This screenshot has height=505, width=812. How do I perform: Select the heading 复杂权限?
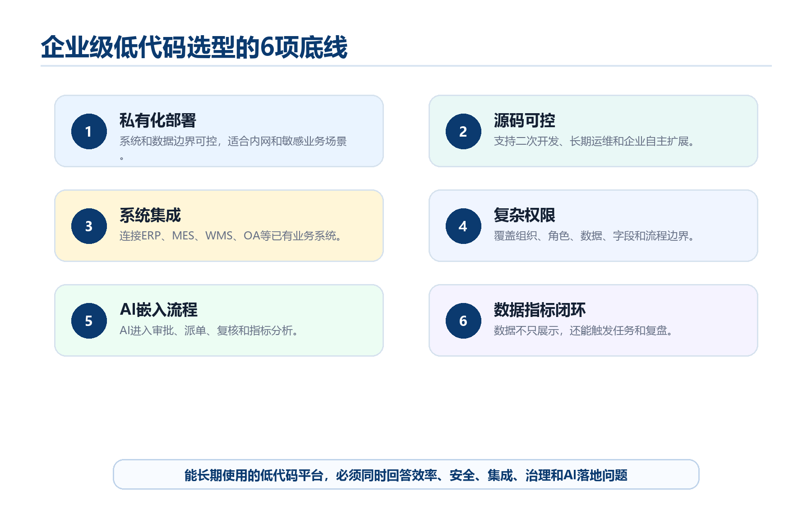[x=524, y=215]
